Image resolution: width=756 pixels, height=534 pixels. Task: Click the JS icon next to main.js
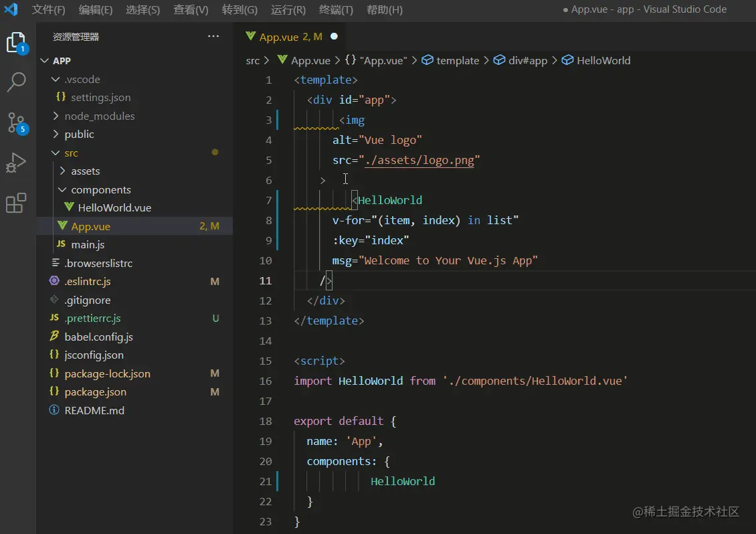pyautogui.click(x=62, y=244)
